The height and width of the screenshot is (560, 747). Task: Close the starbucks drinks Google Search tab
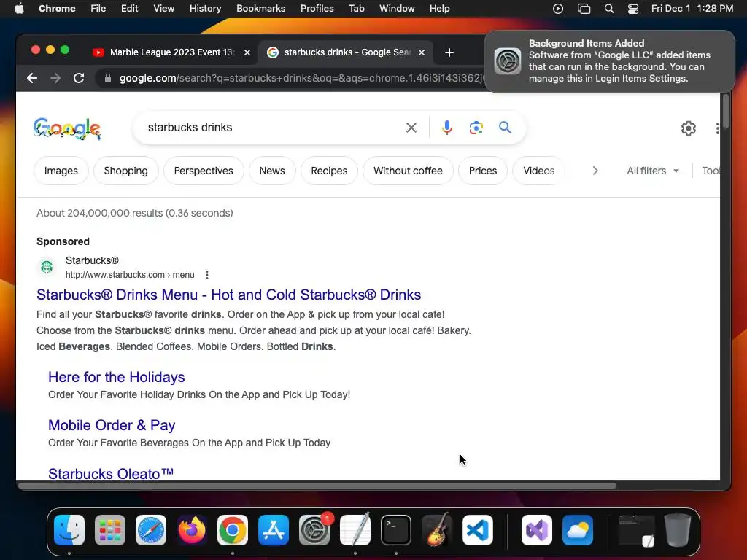point(421,52)
